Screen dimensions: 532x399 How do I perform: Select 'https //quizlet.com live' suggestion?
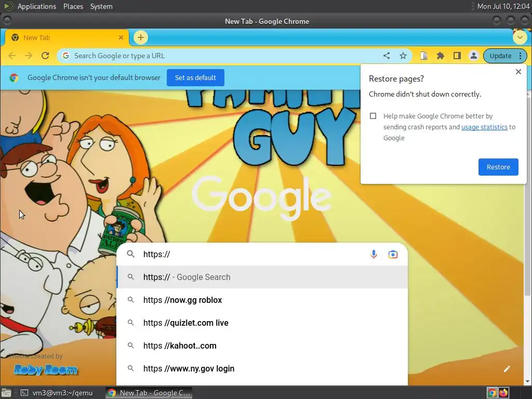(x=262, y=323)
